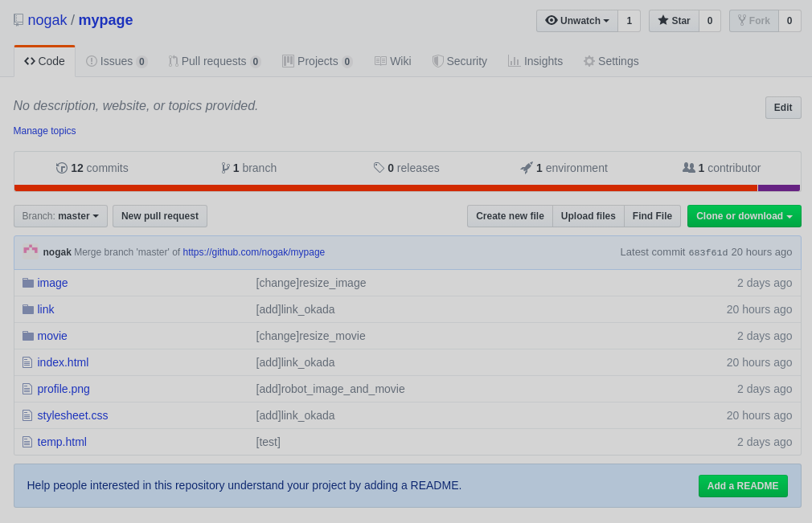
Task: Switch to the Issues tab
Action: [x=117, y=61]
